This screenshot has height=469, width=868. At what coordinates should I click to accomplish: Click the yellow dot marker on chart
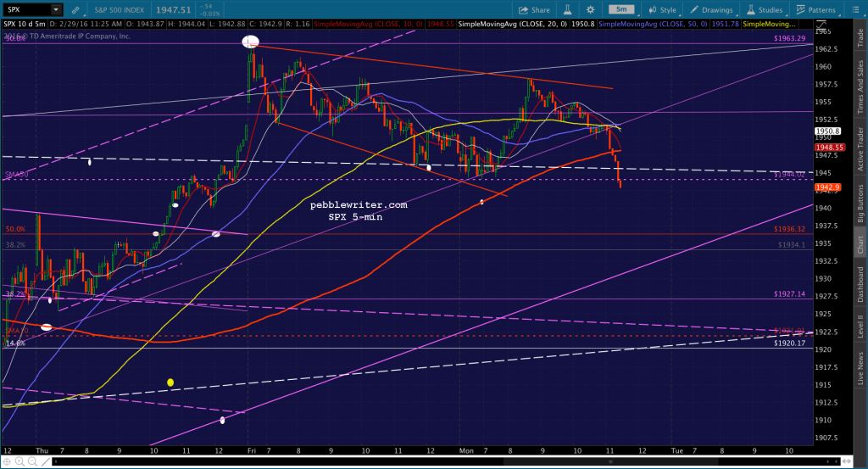coord(170,382)
